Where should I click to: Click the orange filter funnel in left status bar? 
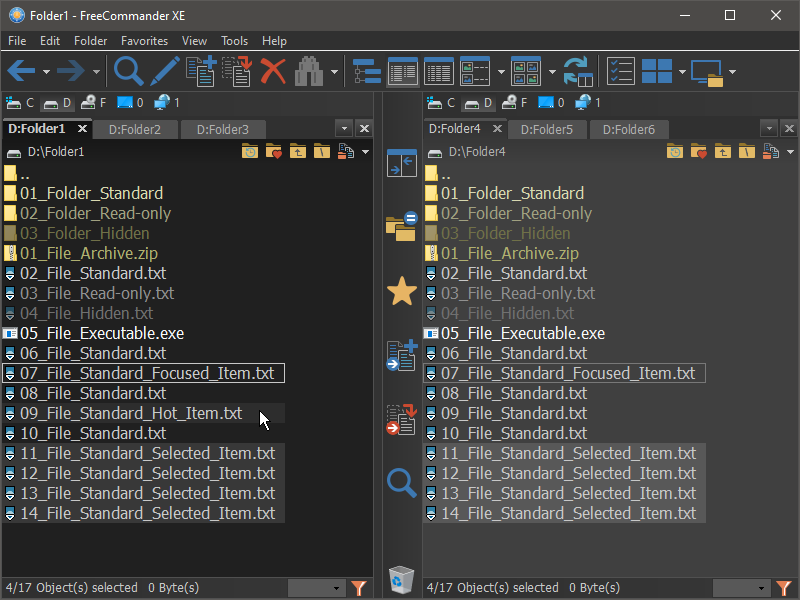pyautogui.click(x=360, y=588)
